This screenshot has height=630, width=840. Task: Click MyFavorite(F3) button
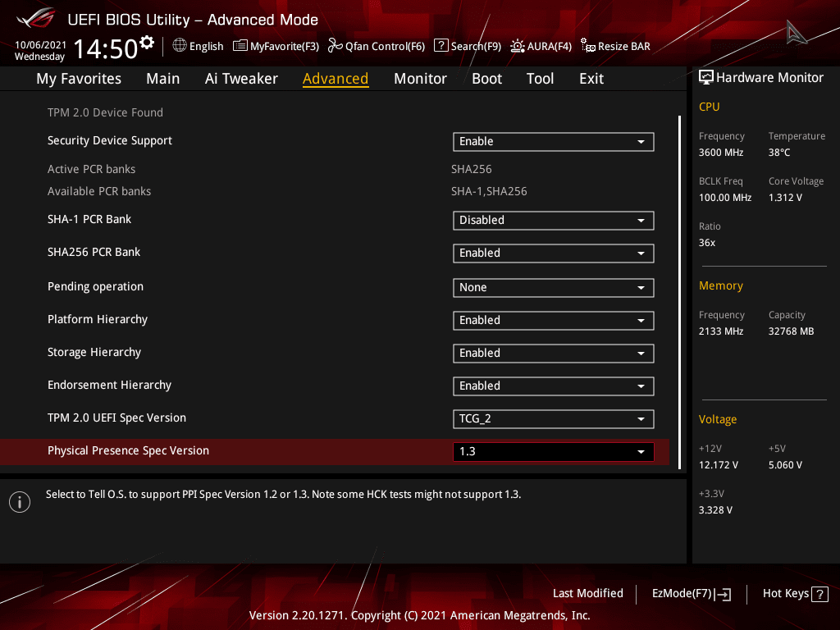(276, 46)
